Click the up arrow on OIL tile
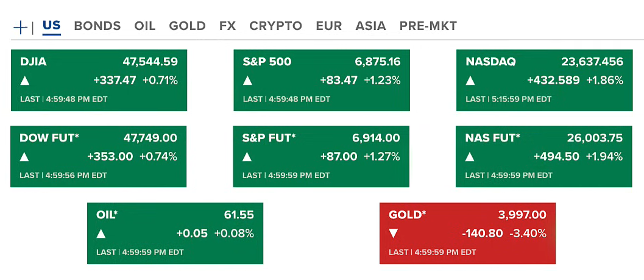 [x=101, y=234]
